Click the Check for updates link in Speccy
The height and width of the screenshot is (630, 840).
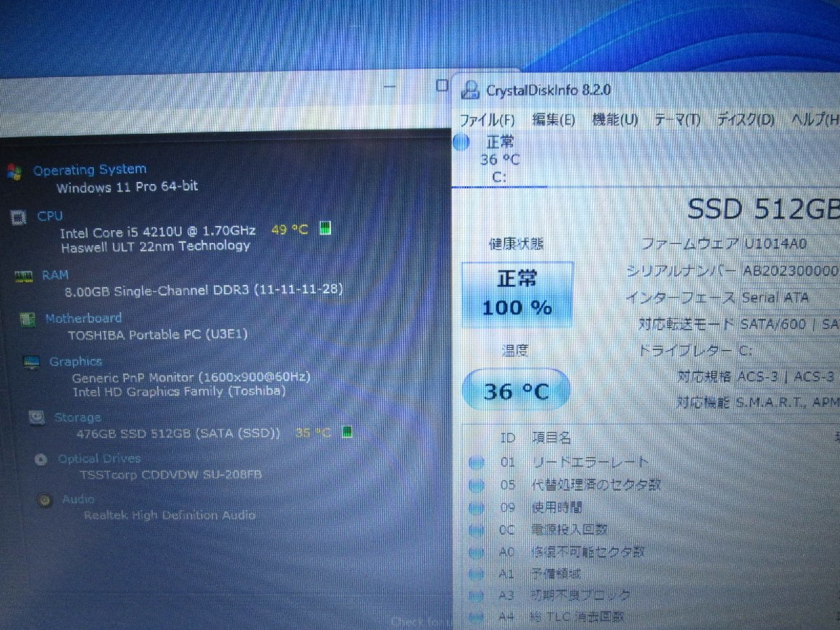point(420,621)
